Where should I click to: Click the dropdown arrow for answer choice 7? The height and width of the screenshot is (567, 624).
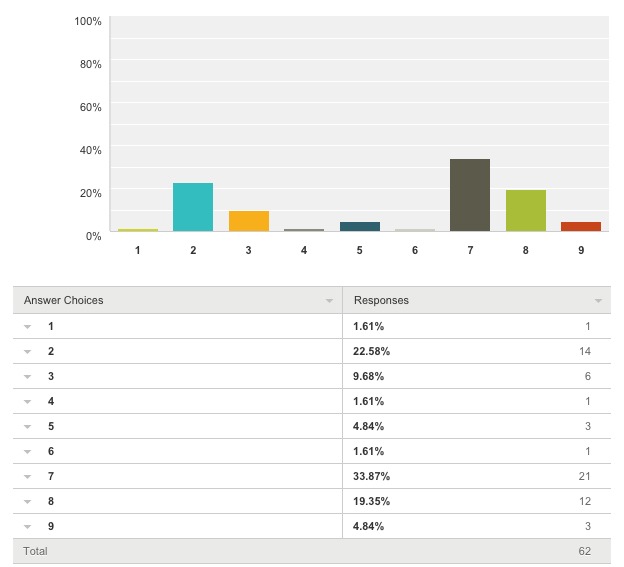point(27,477)
